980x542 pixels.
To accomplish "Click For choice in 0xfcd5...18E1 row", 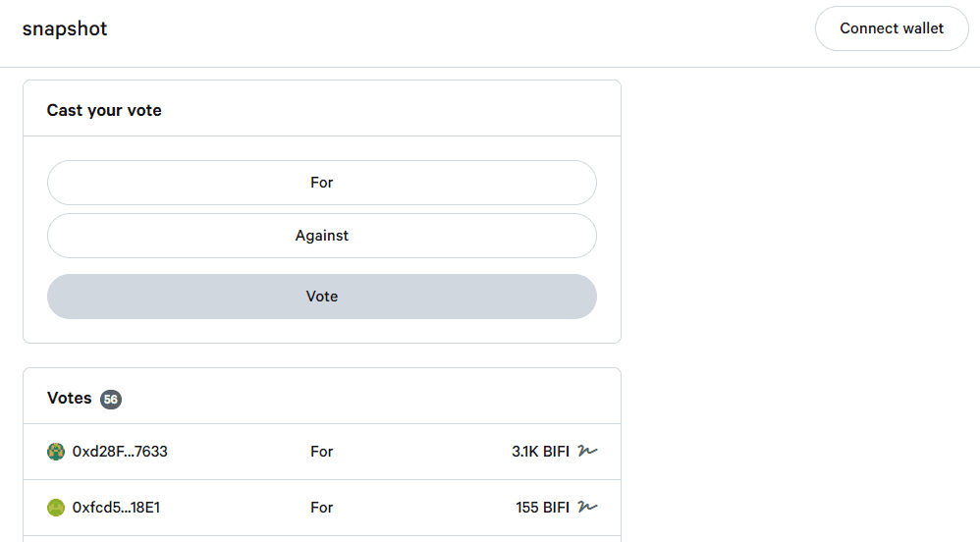I will 322,508.
